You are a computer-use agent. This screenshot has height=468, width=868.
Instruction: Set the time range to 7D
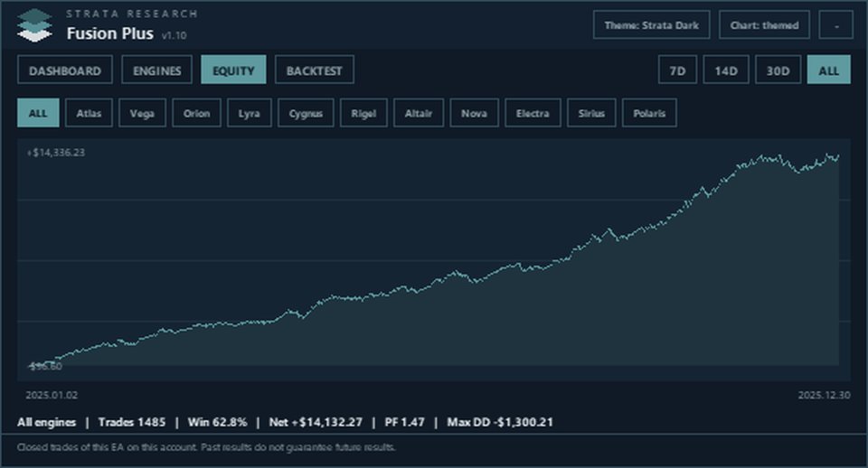point(677,70)
